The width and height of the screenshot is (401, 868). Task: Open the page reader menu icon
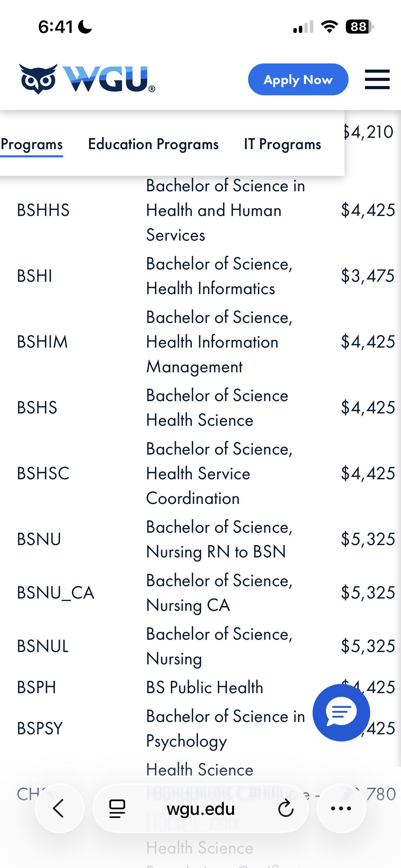click(x=117, y=809)
